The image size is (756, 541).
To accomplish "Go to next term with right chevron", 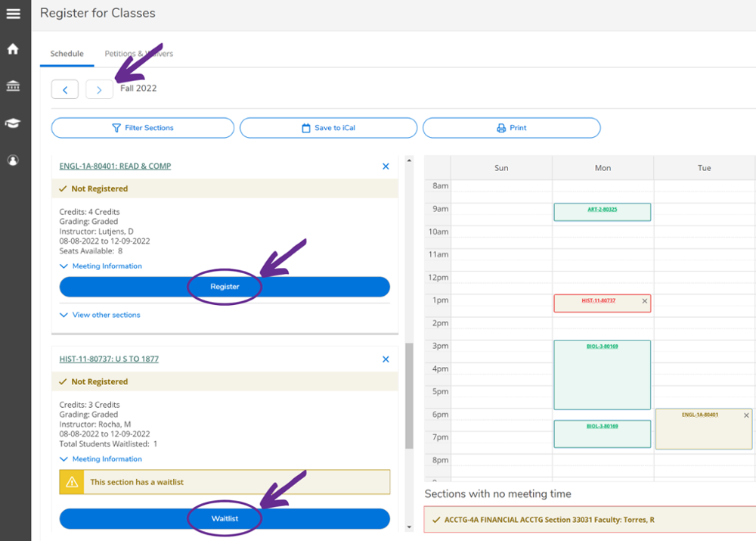I will (x=99, y=90).
